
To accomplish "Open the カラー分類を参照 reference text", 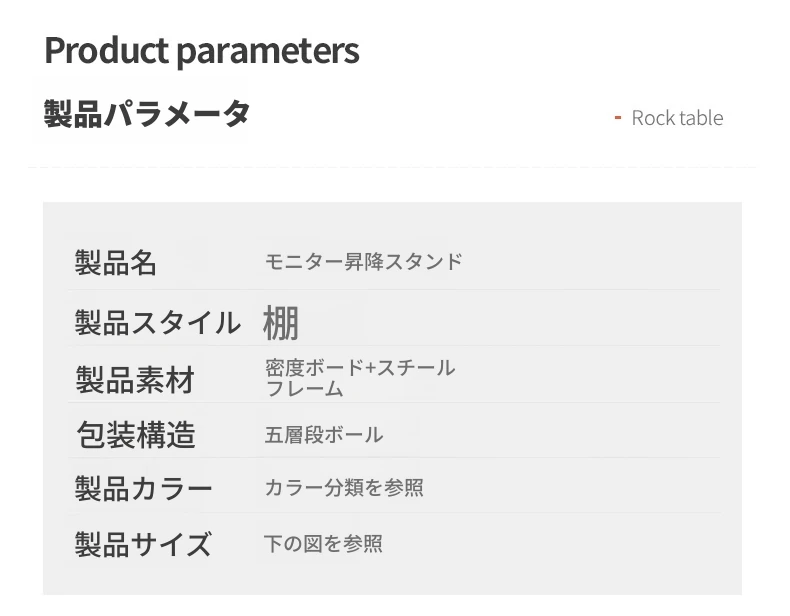I will (343, 488).
